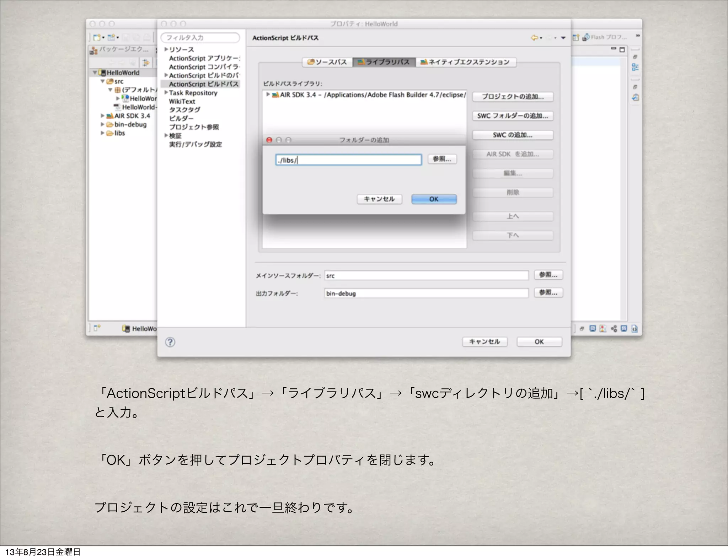Click キャンセル at the bottom of the properties window
This screenshot has width=728, height=560.
[x=485, y=341]
